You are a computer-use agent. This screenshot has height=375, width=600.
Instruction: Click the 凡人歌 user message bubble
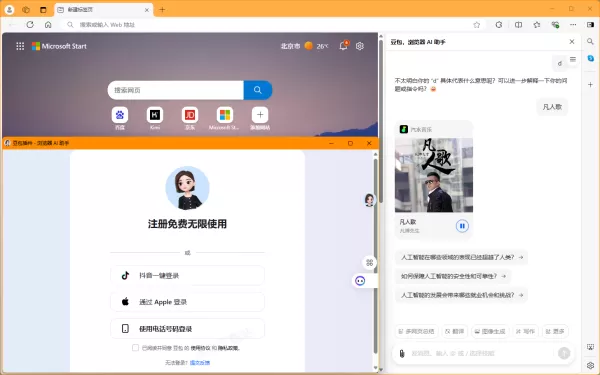click(x=552, y=107)
